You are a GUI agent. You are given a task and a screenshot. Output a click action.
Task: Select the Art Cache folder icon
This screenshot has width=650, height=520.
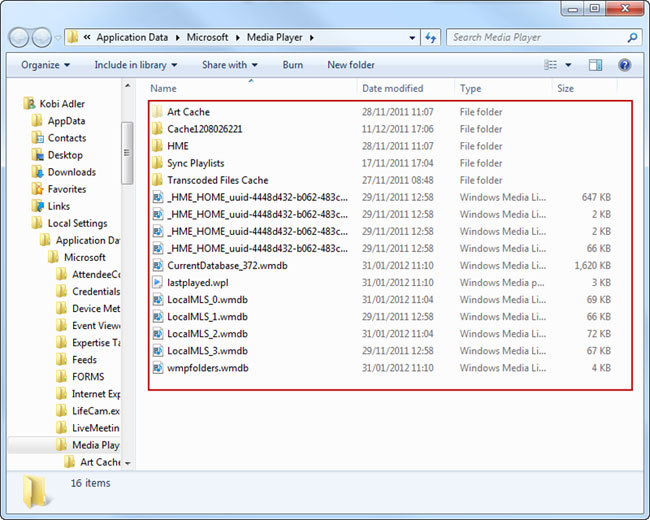coord(157,112)
